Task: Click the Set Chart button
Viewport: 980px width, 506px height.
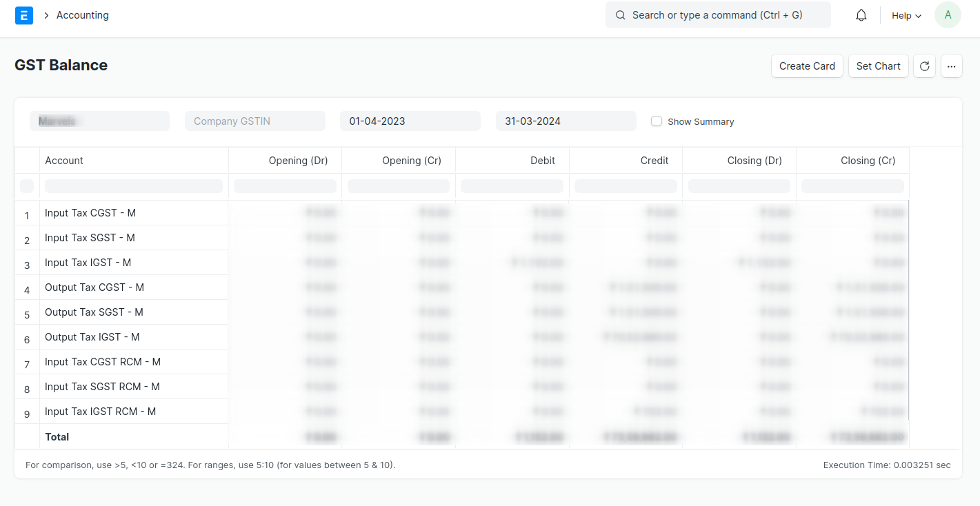Action: tap(878, 66)
